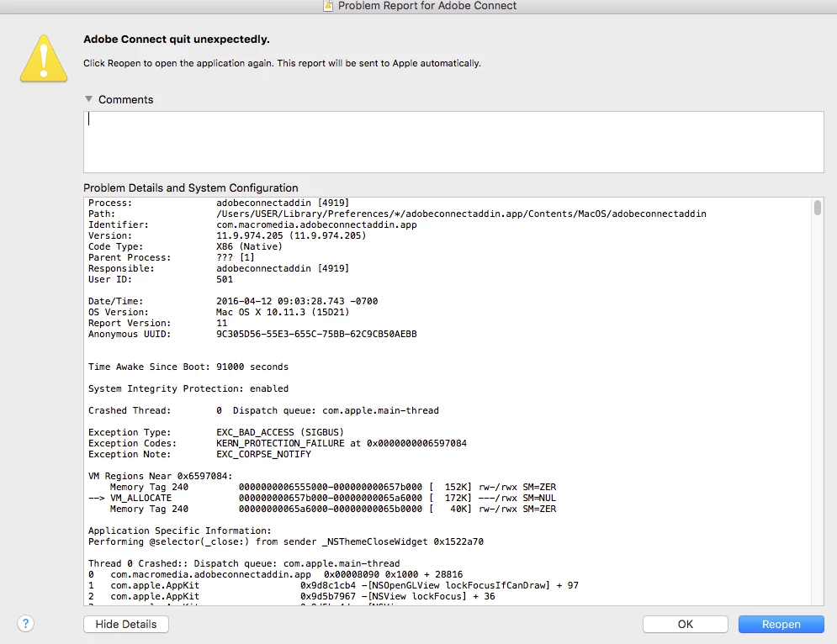Click the OK button

(686, 625)
